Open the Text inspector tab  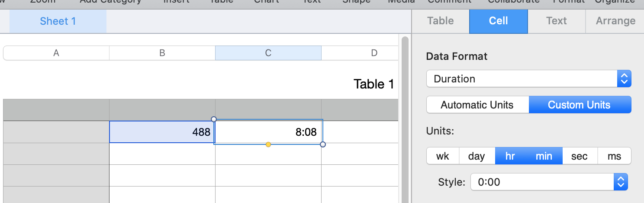coord(556,21)
